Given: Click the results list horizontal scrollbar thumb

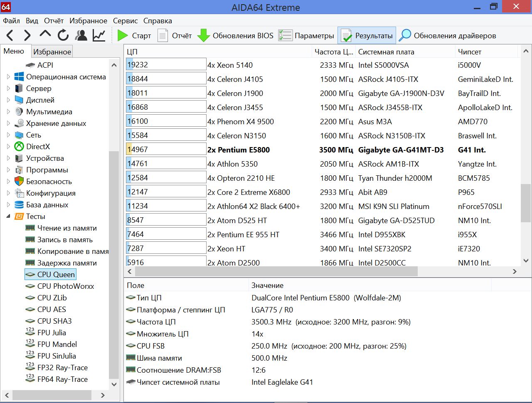Looking at the screenshot, I should point(276,271).
